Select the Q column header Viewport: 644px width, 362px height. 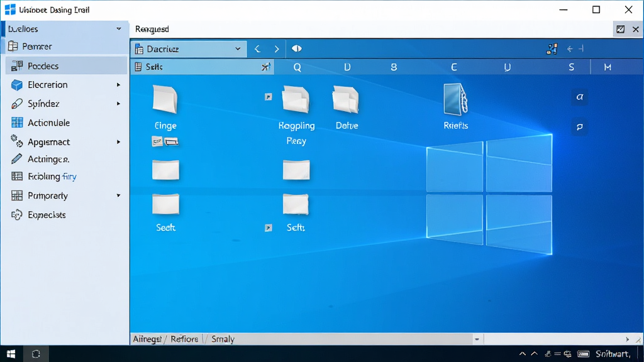(297, 67)
